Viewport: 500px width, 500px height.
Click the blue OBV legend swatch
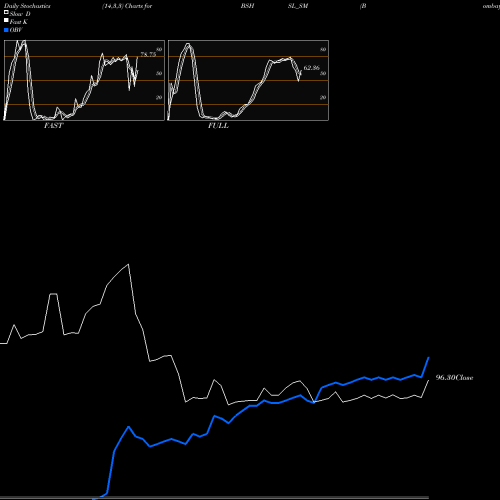[6, 30]
